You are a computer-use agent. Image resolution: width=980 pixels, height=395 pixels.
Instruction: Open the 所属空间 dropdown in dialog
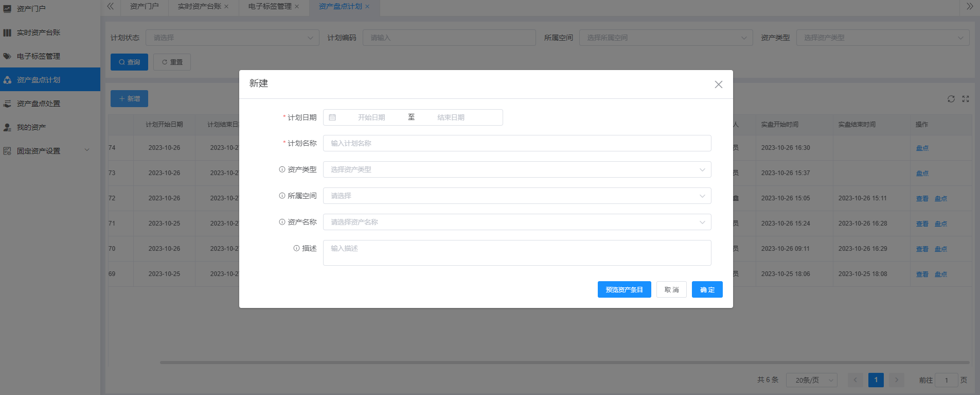[516, 196]
